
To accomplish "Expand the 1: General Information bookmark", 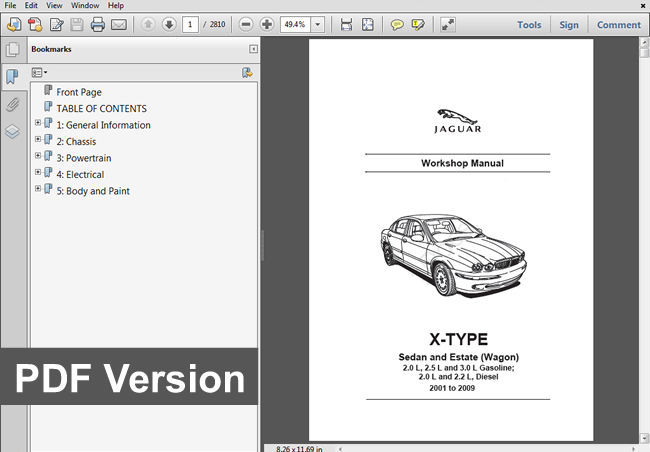I will pyautogui.click(x=38, y=123).
